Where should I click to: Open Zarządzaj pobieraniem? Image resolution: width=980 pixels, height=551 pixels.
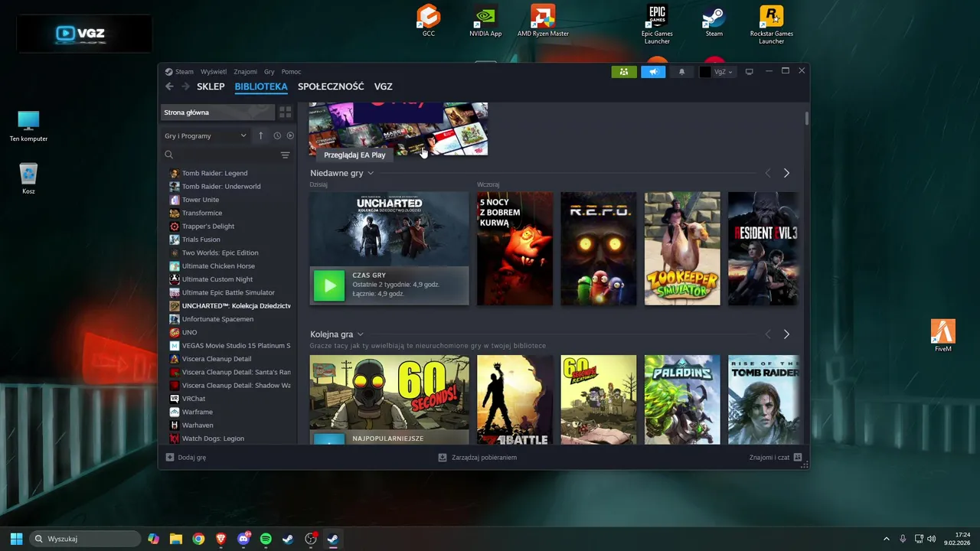tap(484, 457)
